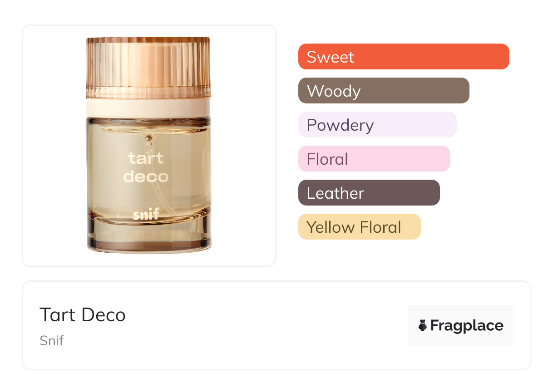Click the word "Powdery" label text
The height and width of the screenshot is (392, 553).
point(340,125)
